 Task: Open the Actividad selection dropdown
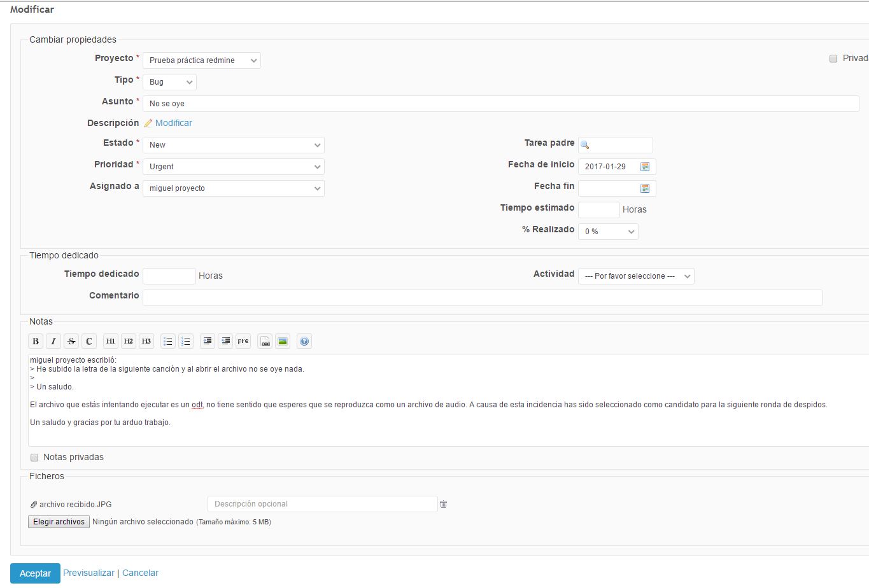tap(636, 276)
